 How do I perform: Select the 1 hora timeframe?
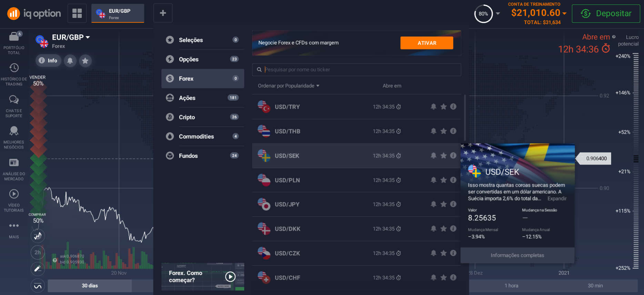click(511, 286)
